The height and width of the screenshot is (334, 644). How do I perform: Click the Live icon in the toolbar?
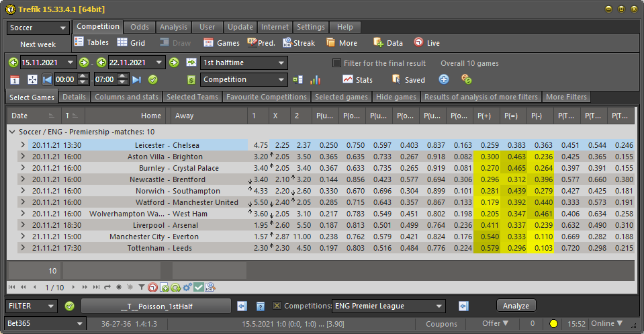pyautogui.click(x=418, y=42)
